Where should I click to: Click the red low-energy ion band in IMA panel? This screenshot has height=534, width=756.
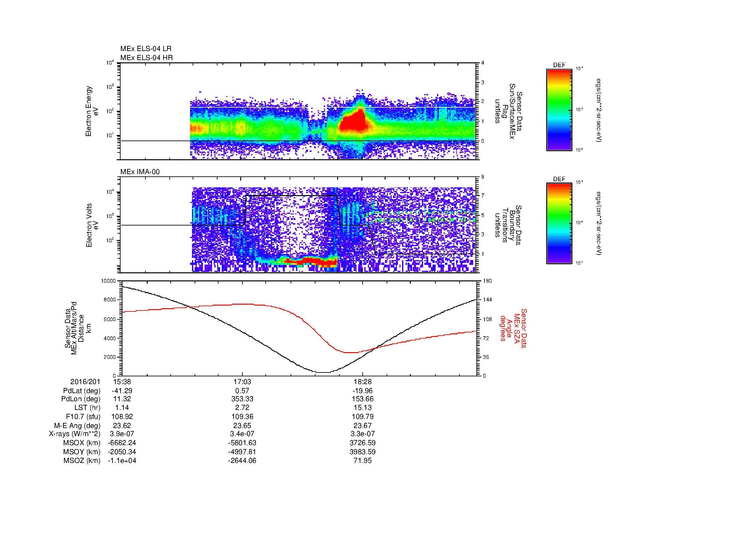pos(311,261)
